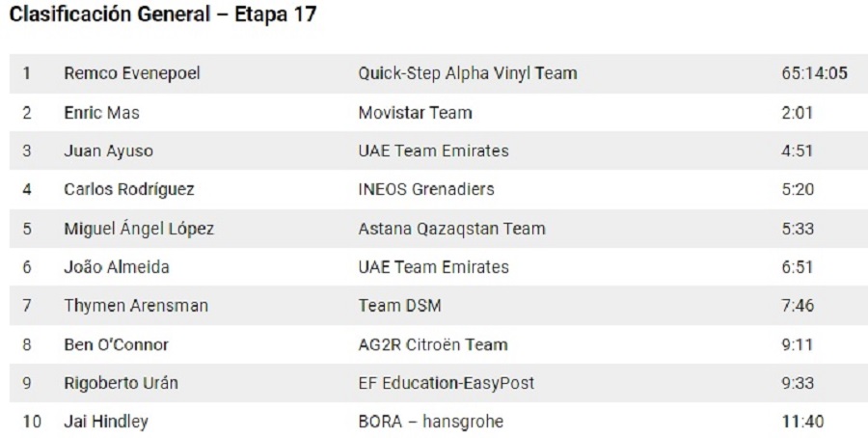This screenshot has height=438, width=868.
Task: Click Jai Hindley in tenth place
Action: pyautogui.click(x=106, y=422)
